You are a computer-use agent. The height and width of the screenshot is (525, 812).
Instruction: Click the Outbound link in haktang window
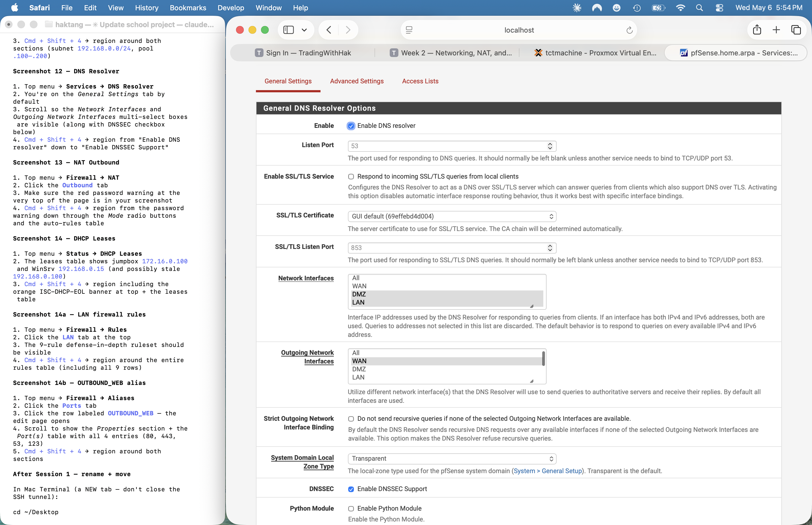[x=77, y=185]
